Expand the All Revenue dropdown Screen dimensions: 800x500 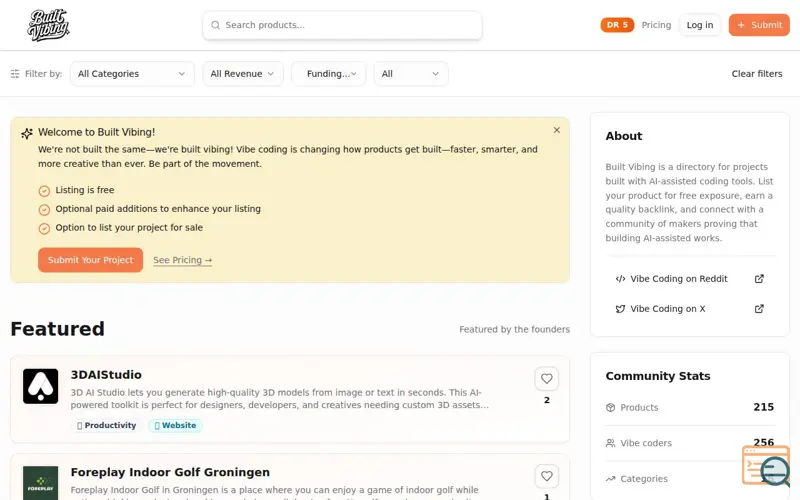point(242,74)
